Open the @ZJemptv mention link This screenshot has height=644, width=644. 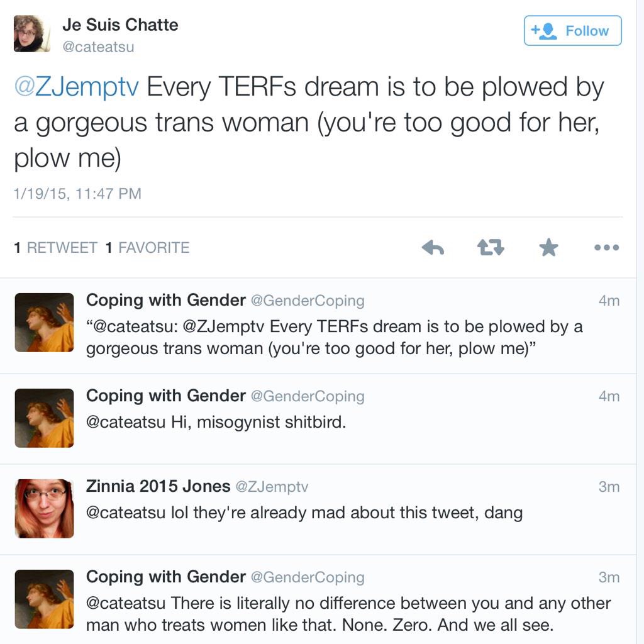(x=76, y=87)
